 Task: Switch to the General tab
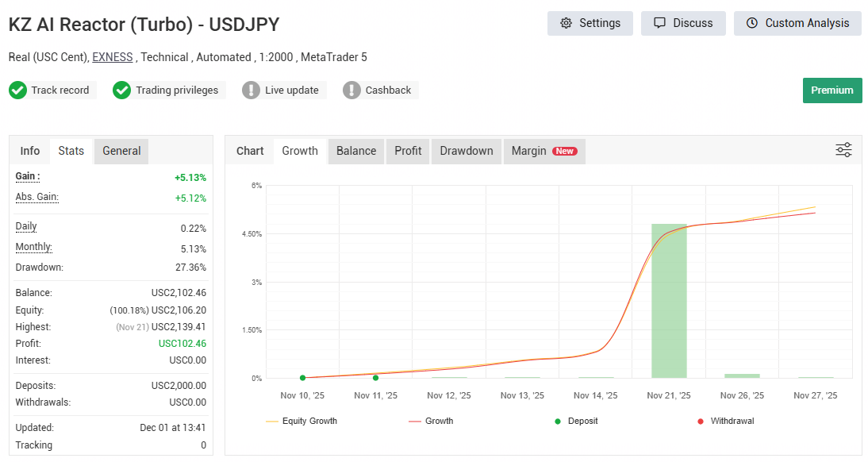(121, 150)
